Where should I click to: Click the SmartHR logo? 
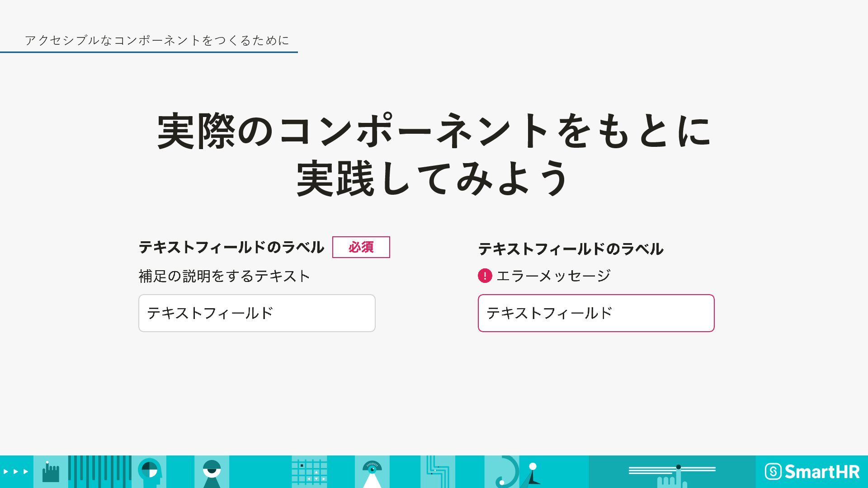pyautogui.click(x=812, y=472)
